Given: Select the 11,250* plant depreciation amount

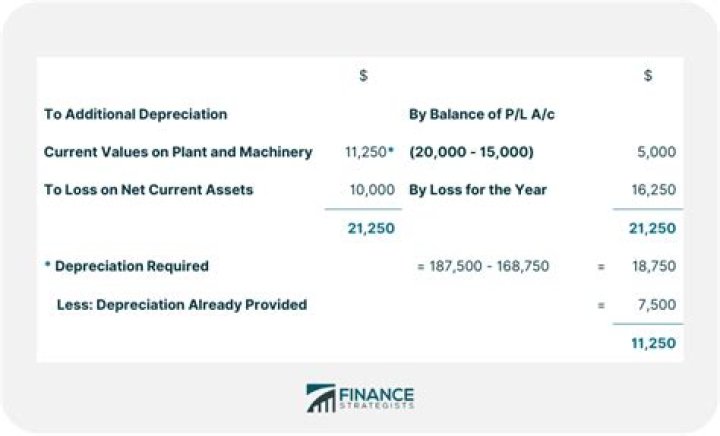Looking at the screenshot, I should 370,152.
